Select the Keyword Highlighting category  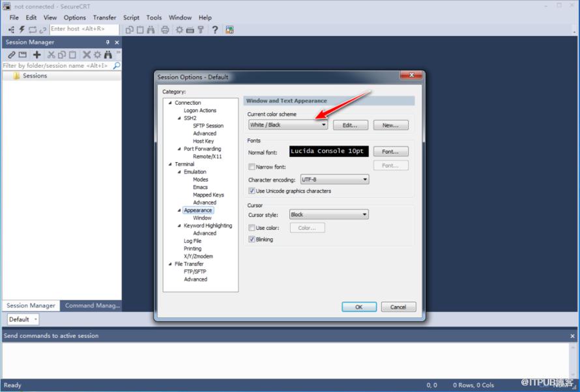point(207,226)
